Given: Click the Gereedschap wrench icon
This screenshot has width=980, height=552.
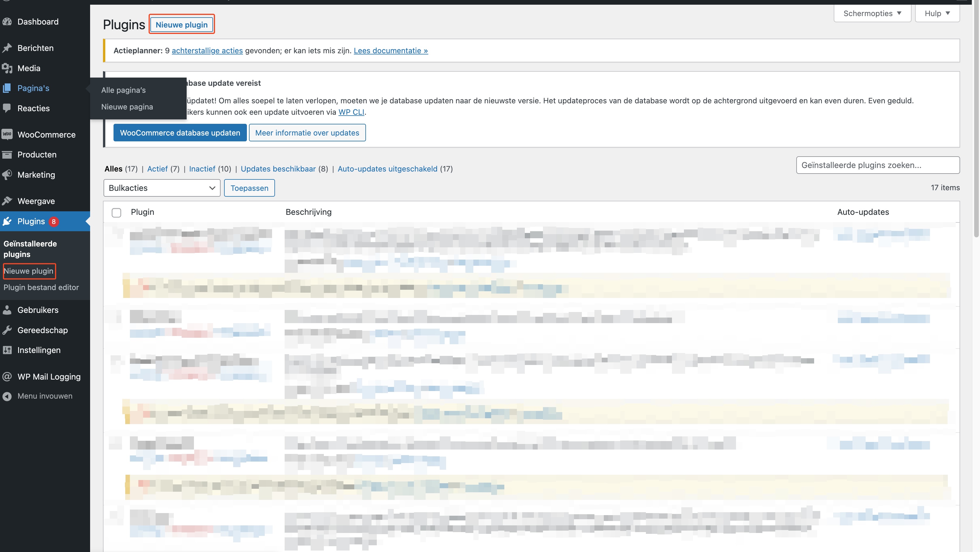Looking at the screenshot, I should 7,330.
